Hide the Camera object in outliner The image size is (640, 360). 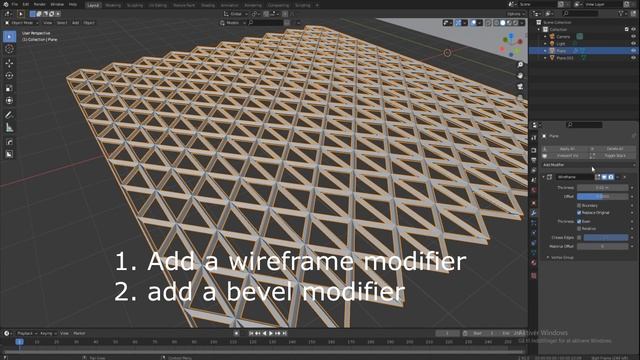[633, 36]
